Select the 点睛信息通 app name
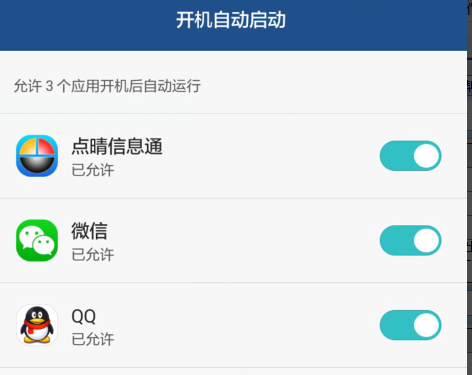 (x=117, y=146)
